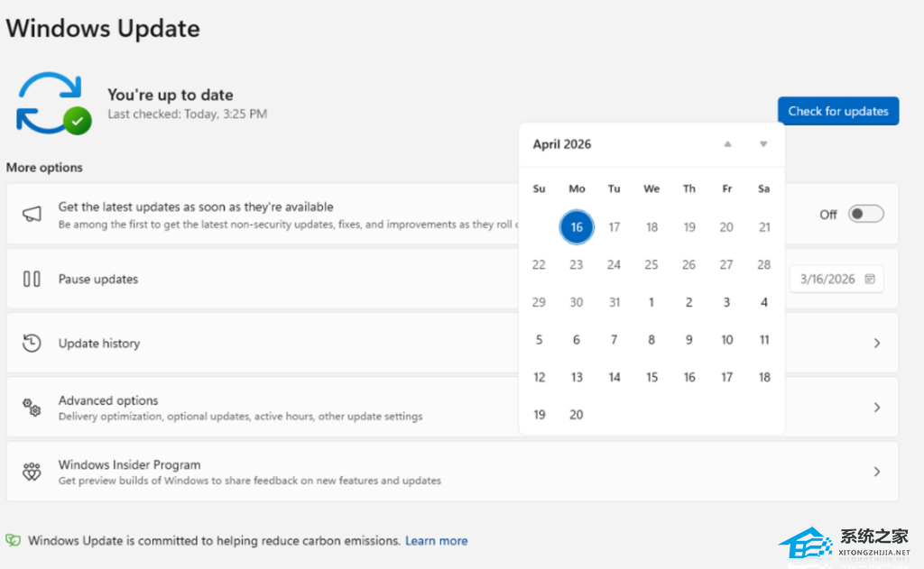Select date 26 in the calendar
The height and width of the screenshot is (569, 924).
688,264
